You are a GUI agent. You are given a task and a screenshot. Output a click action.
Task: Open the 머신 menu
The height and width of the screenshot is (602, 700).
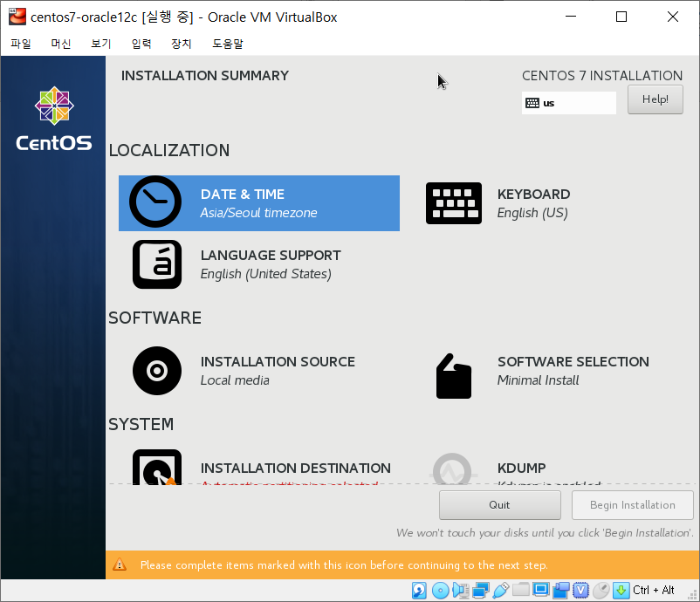click(61, 44)
